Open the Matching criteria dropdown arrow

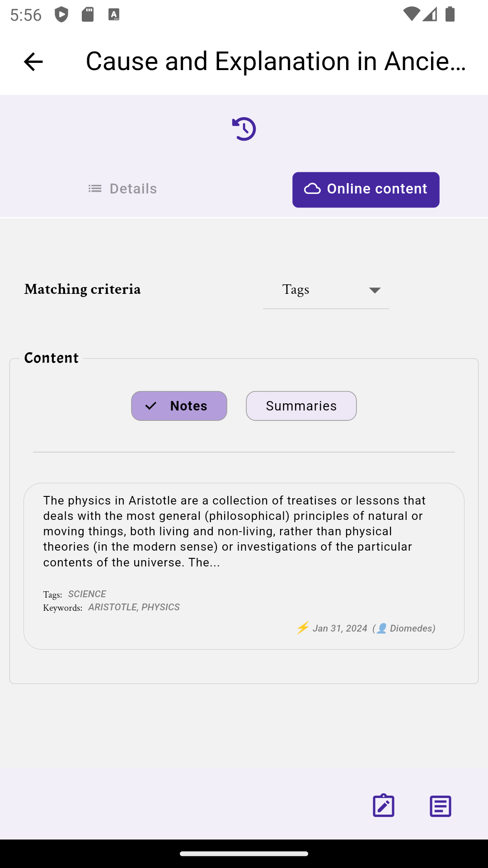(375, 290)
